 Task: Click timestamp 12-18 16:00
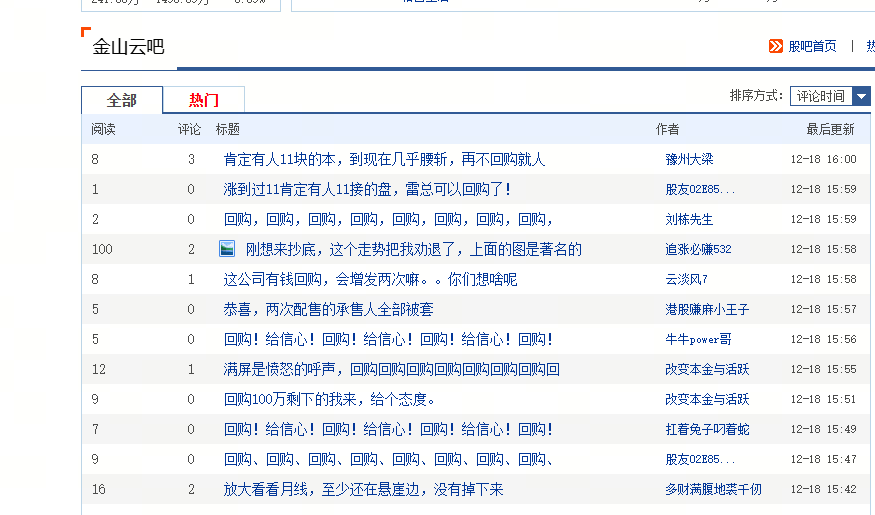(x=824, y=160)
